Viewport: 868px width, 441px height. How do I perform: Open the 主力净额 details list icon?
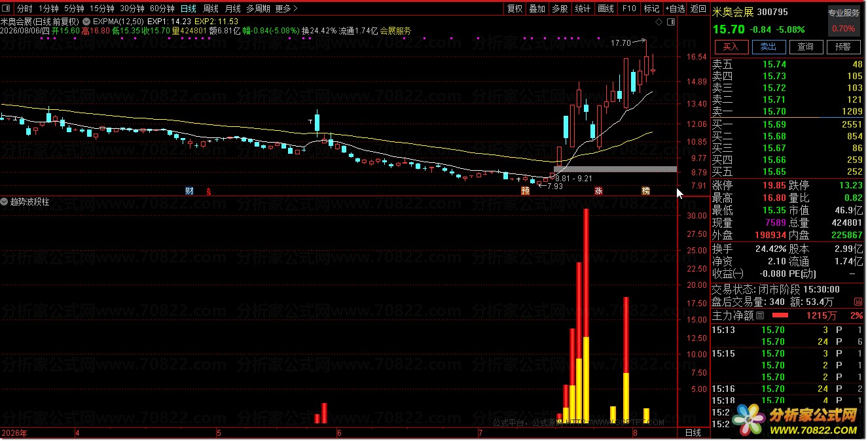pyautogui.click(x=760, y=316)
